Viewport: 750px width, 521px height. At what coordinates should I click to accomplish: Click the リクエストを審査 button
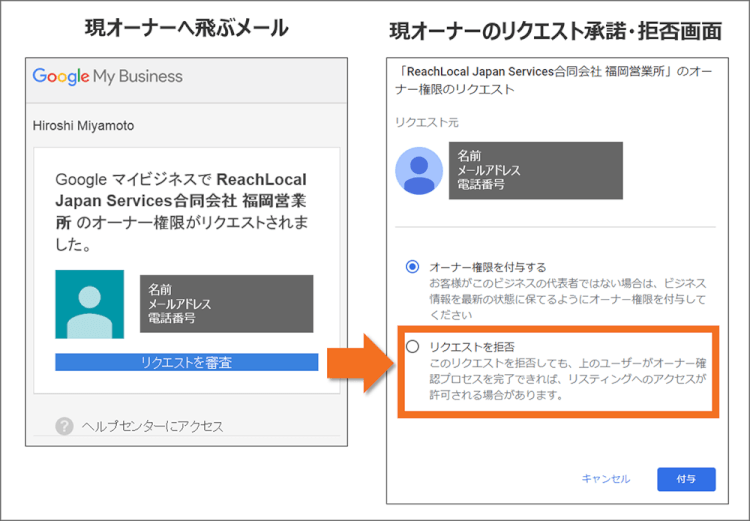click(187, 362)
